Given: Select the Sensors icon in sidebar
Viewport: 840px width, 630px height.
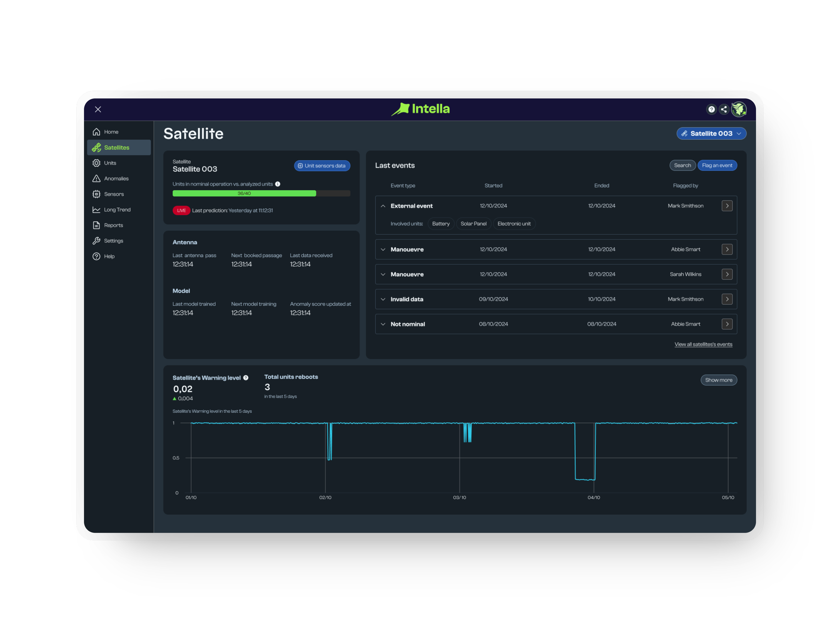Looking at the screenshot, I should pos(96,194).
